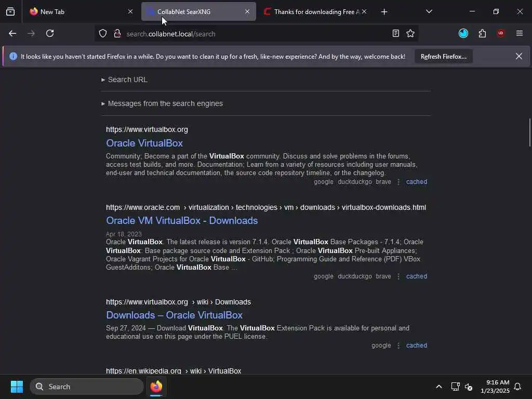Open network status tray icon
Viewport: 532px width, 399px height.
click(x=455, y=387)
